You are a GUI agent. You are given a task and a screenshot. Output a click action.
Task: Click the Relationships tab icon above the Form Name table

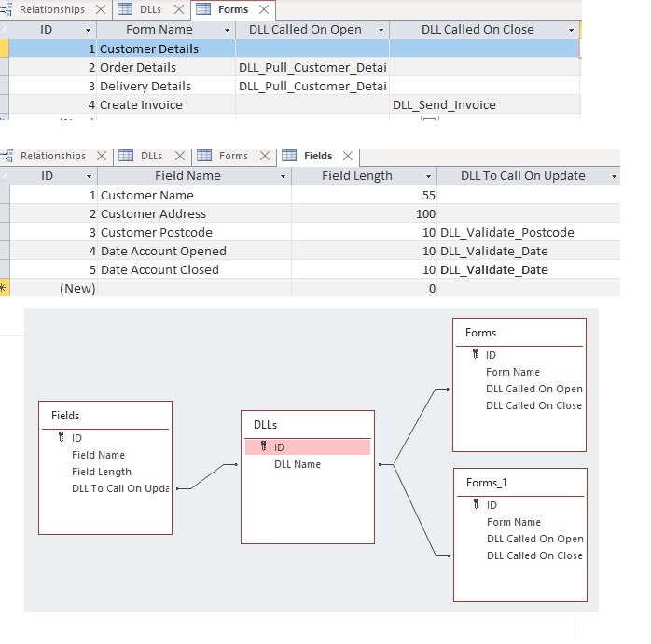pyautogui.click(x=6, y=9)
